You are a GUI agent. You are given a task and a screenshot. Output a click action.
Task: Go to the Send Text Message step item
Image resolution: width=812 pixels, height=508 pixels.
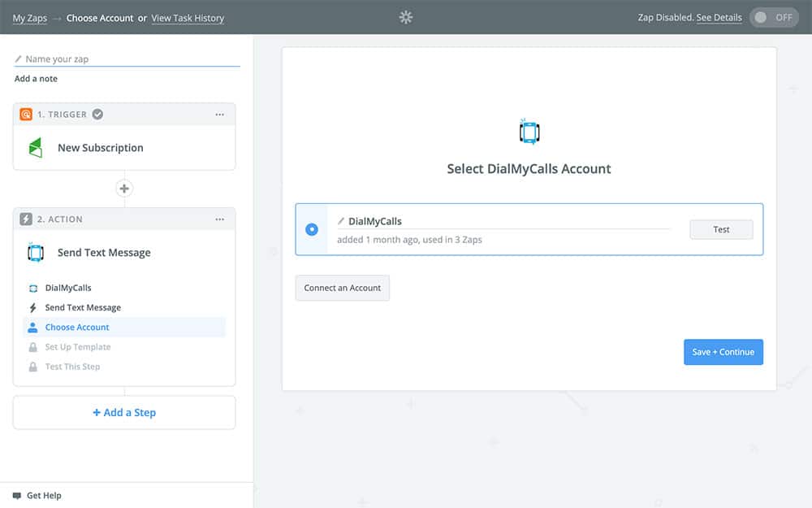83,308
